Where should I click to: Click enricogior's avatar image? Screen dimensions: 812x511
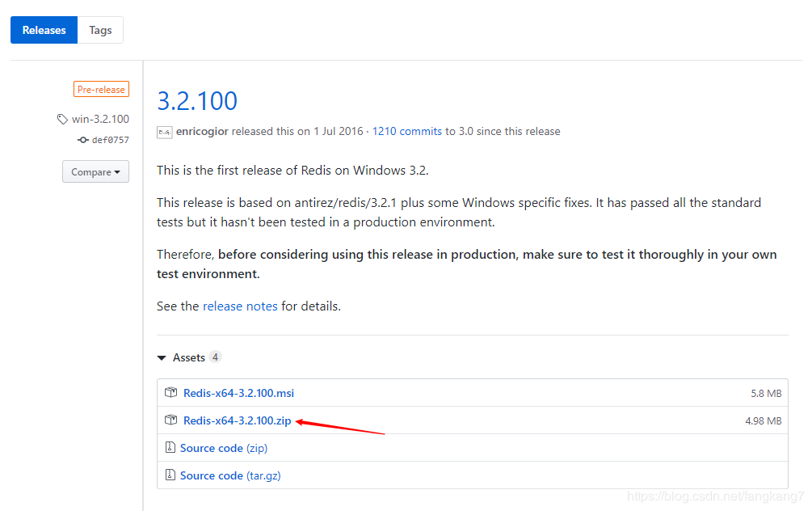point(165,132)
